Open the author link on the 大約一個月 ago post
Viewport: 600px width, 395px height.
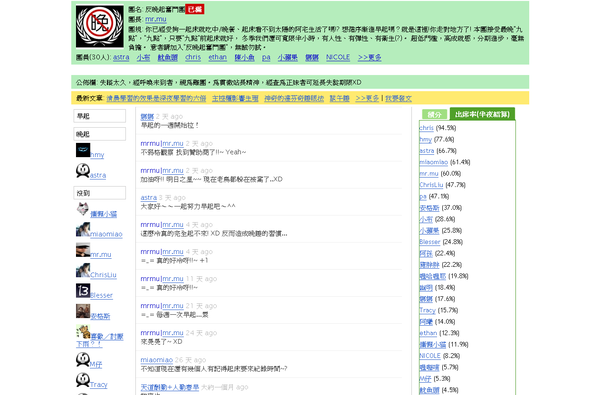pyautogui.click(x=170, y=387)
